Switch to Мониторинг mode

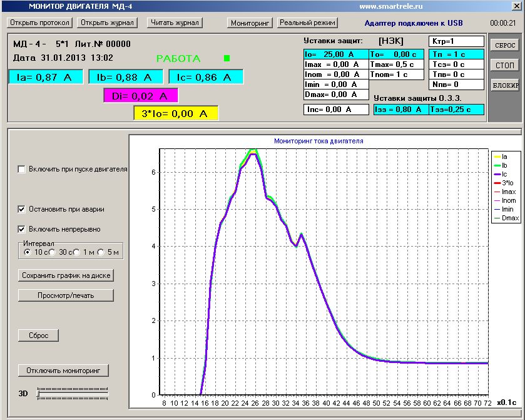[252, 22]
